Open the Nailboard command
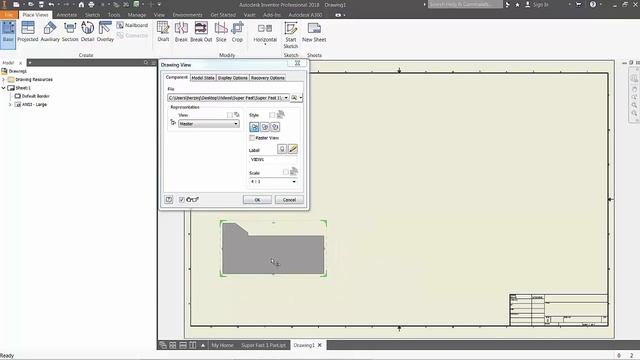Screen dimensions: 640x360 (x=132, y=25)
